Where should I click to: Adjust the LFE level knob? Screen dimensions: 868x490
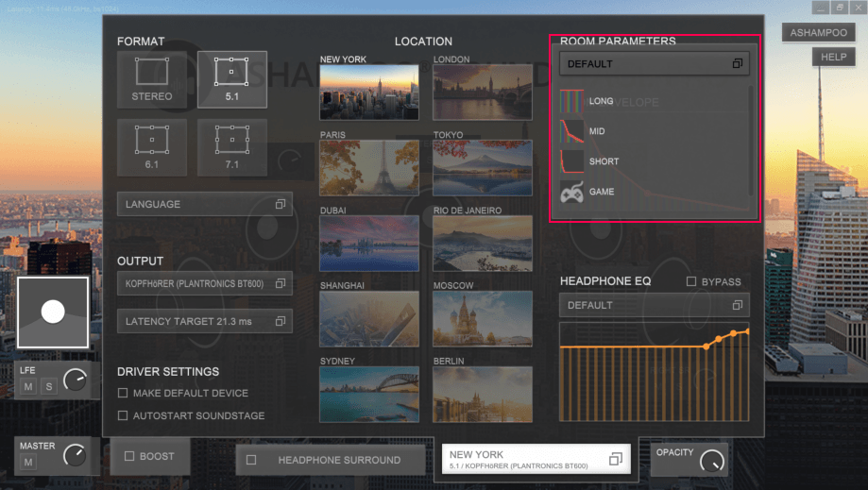click(x=75, y=380)
